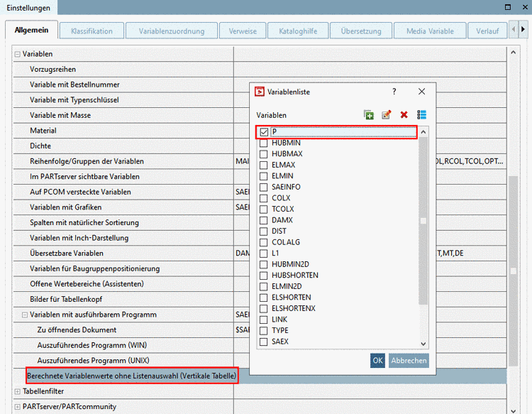Viewport: 532px width, 414px height.
Task: Click the Variablenliste dialog app icon
Action: (x=260, y=92)
